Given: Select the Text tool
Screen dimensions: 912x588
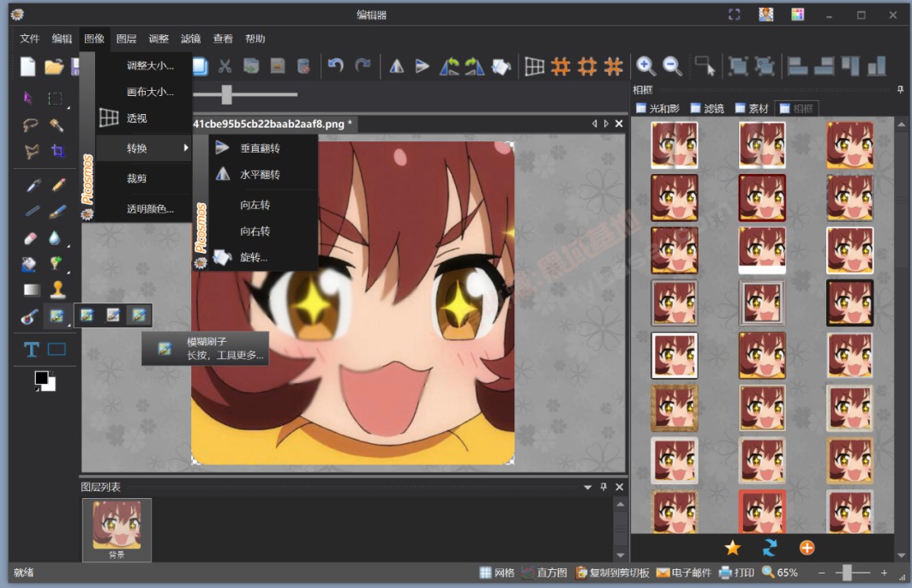Looking at the screenshot, I should 32,349.
